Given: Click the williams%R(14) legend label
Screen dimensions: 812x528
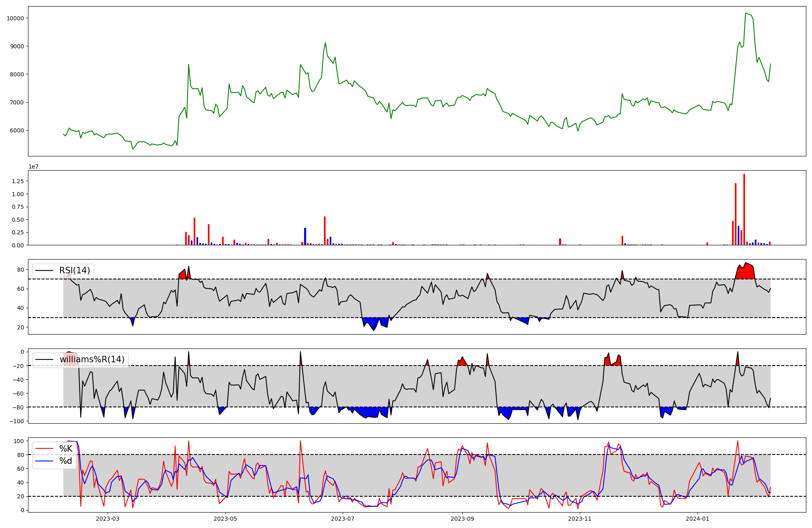Looking at the screenshot, I should (92, 359).
